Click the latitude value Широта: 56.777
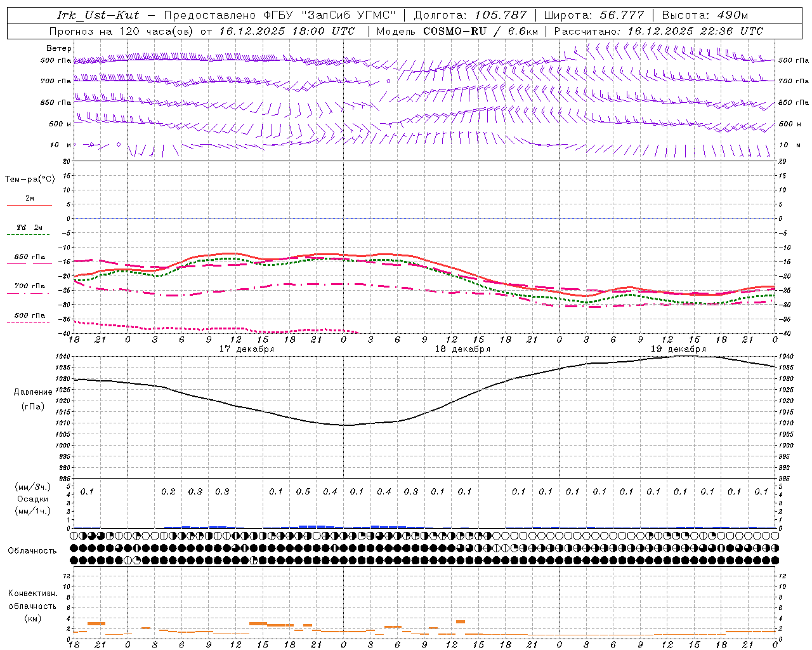The image size is (812, 650). point(594,15)
